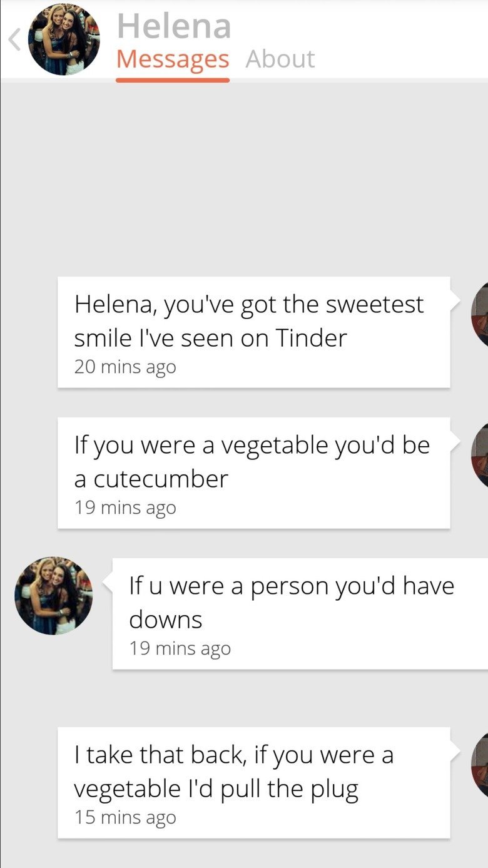Tap sender avatar beside "cutecumber" message

[480, 456]
